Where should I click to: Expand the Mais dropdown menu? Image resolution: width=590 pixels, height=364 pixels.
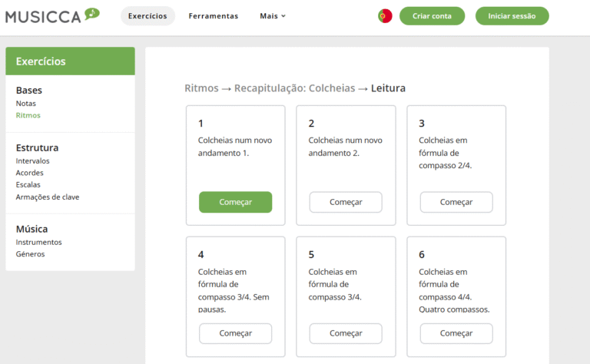(272, 16)
